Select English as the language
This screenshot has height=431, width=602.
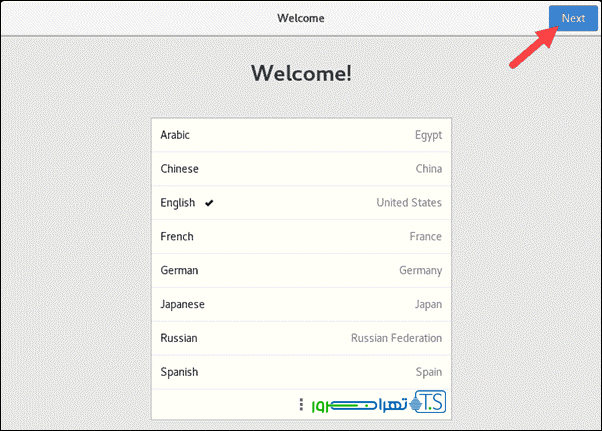point(178,203)
